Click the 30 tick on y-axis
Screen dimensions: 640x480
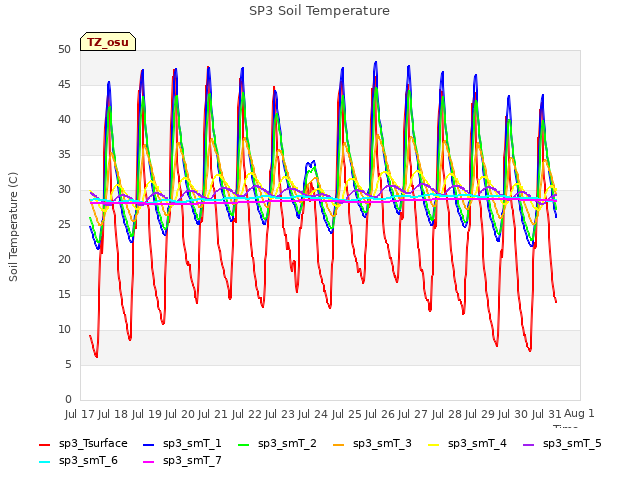pos(64,190)
